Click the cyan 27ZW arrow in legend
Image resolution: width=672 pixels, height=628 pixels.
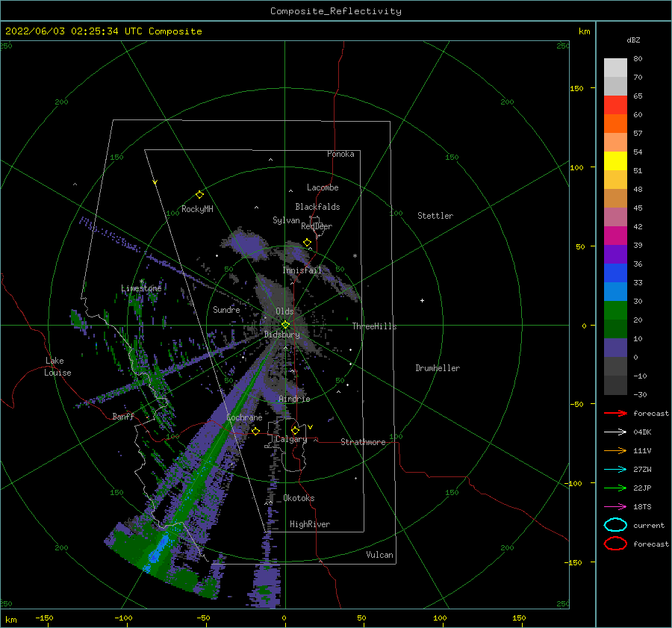tap(615, 470)
